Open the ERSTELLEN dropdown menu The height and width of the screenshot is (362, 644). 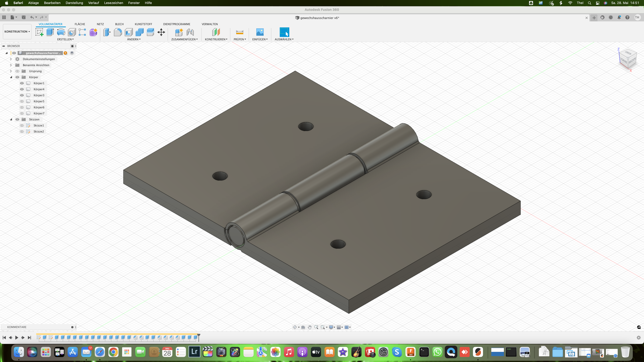66,39
